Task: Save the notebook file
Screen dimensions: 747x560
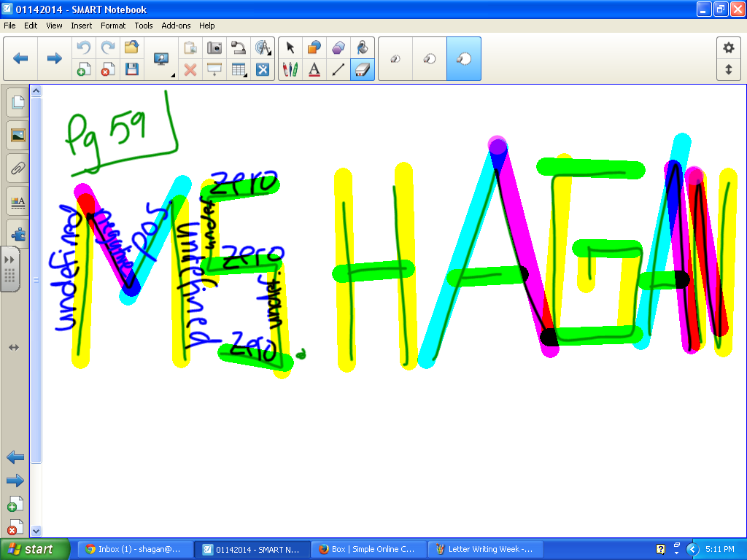Action: 132,69
